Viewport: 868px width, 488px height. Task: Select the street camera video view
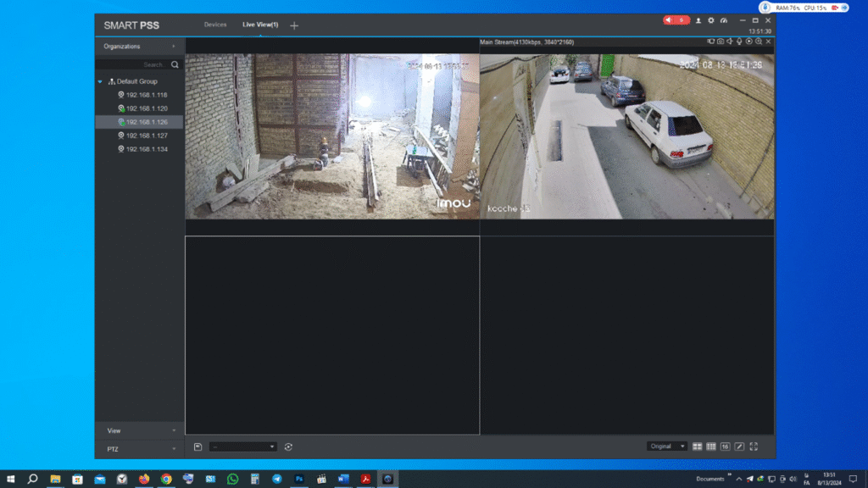point(626,136)
